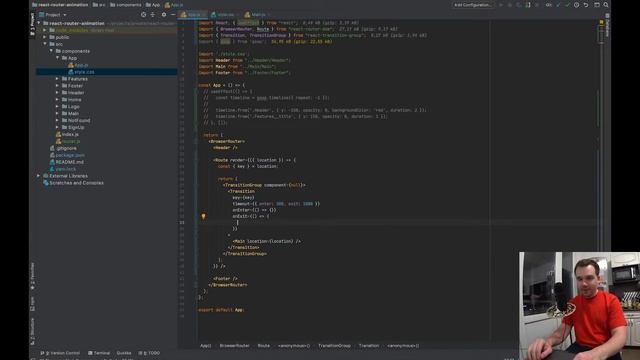Collapse the components folder arrow
Viewport: 640px width, 360px height.
(x=51, y=51)
